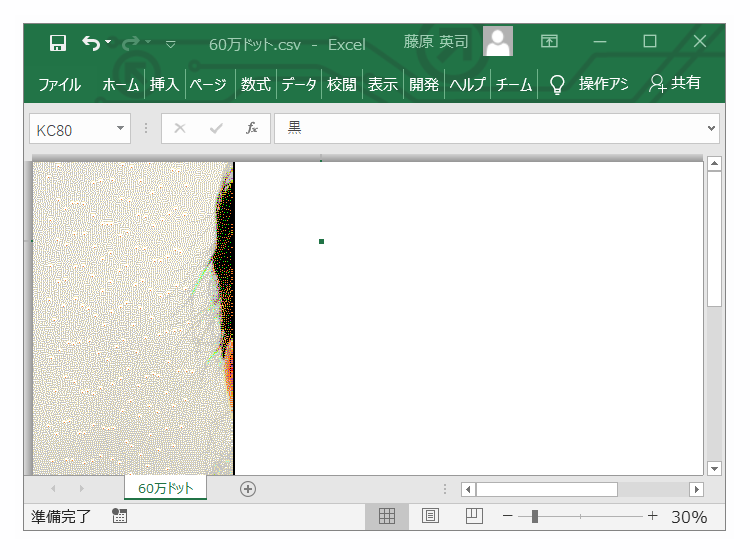Zoom in with the plus button
Viewport: 750px width, 560px height.
652,516
